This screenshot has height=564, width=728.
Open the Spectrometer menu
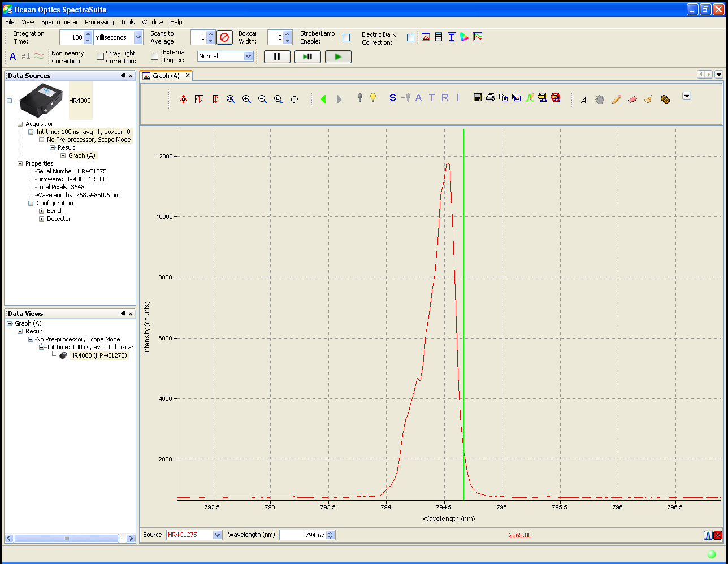[60, 22]
